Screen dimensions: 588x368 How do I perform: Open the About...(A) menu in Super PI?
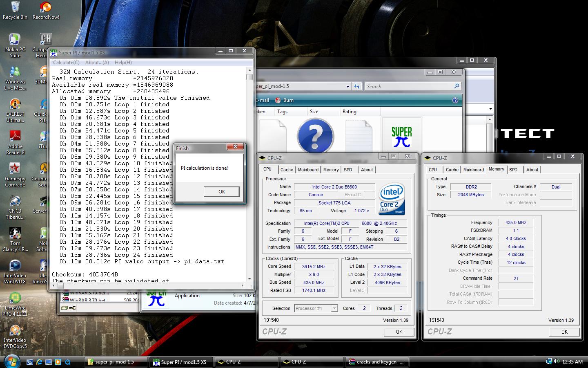click(97, 63)
